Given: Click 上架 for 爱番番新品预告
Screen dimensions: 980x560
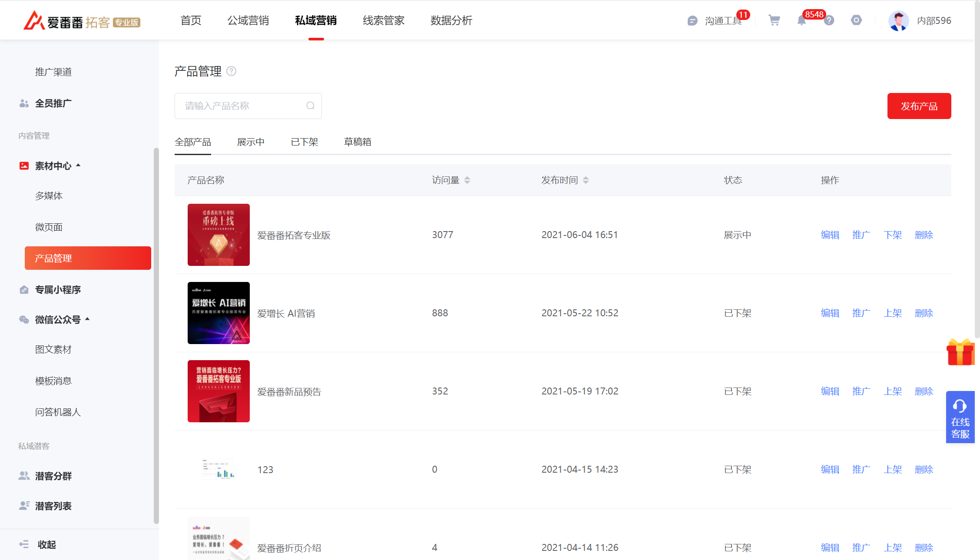Looking at the screenshot, I should pyautogui.click(x=892, y=391).
